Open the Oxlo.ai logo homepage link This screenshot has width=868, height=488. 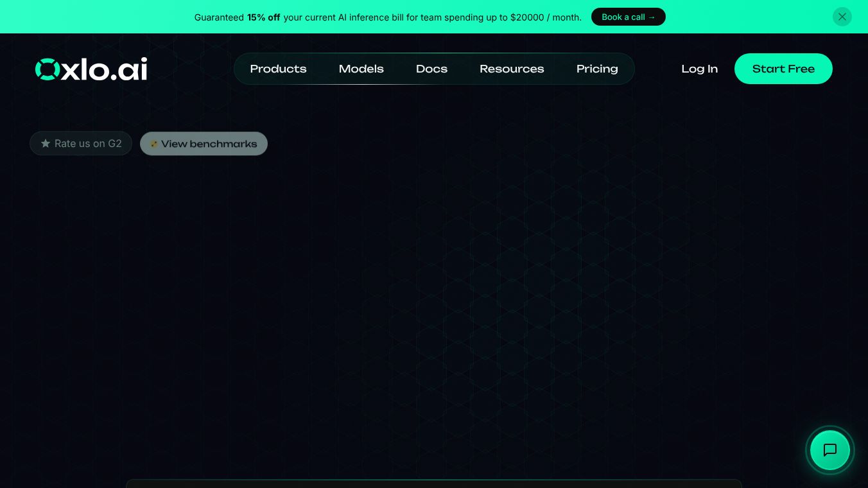coord(91,69)
